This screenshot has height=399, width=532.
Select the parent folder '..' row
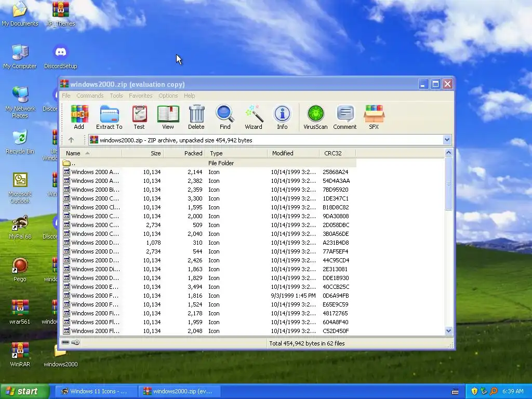click(209, 163)
